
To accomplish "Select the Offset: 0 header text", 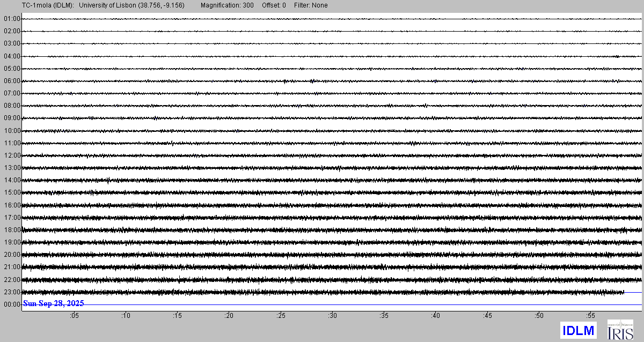I will tap(274, 5).
